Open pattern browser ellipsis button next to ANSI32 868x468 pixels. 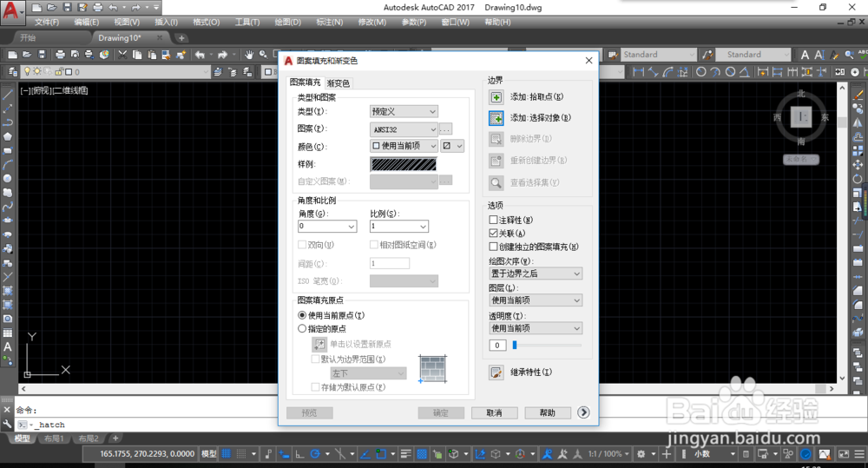[x=445, y=129]
